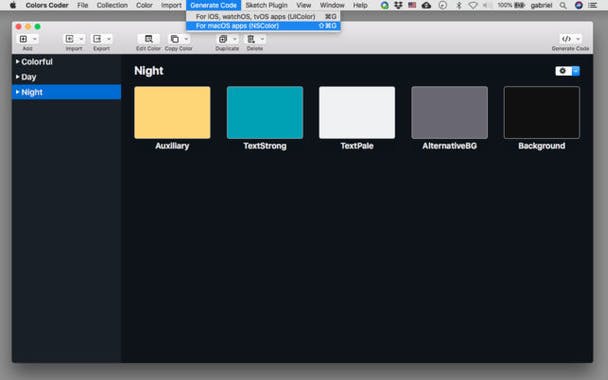This screenshot has width=608, height=380.
Task: Select the Night collection row
Action: 66,92
